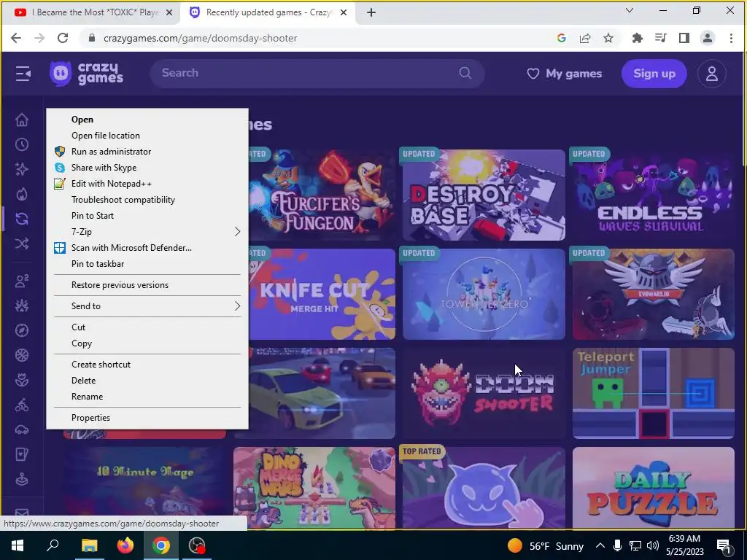Open Car games sidebar icon

tap(22, 430)
